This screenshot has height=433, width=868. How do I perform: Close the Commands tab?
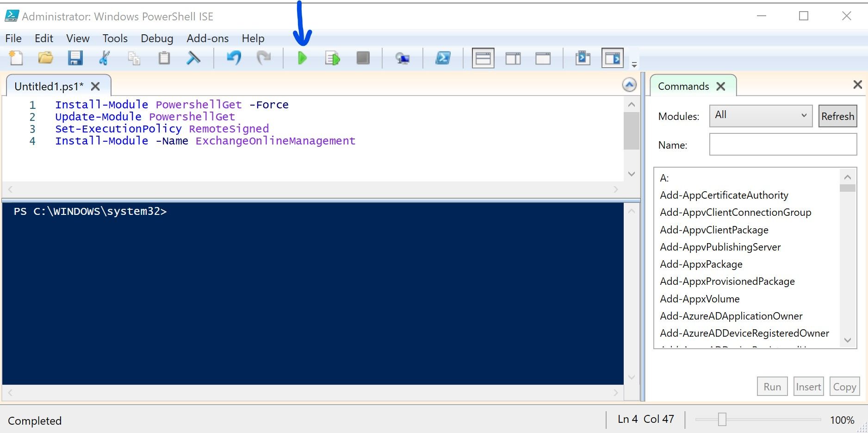click(x=720, y=86)
